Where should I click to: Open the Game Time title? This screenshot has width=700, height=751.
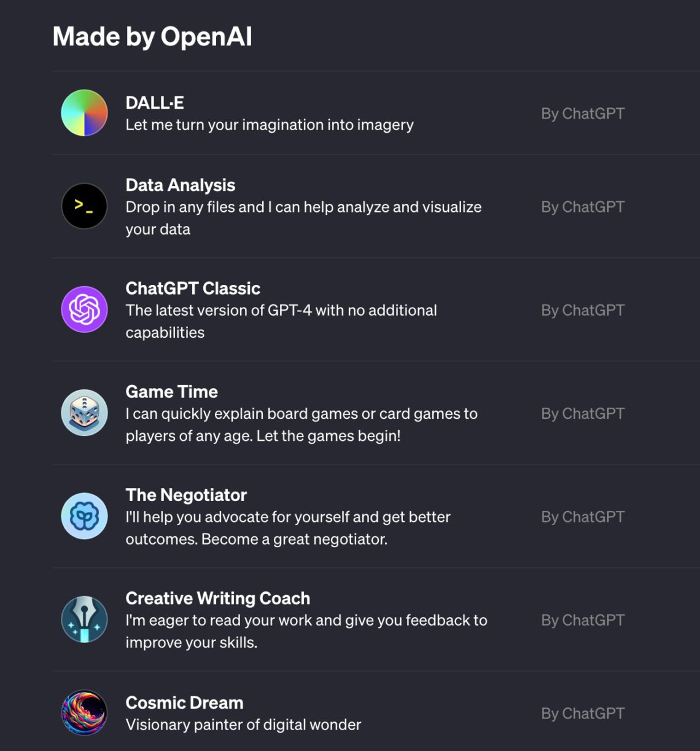pyautogui.click(x=172, y=391)
